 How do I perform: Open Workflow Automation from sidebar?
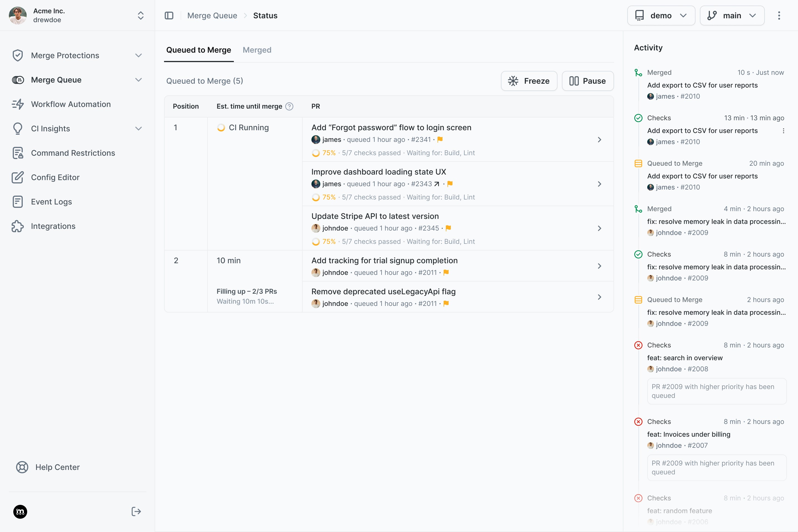click(x=71, y=104)
